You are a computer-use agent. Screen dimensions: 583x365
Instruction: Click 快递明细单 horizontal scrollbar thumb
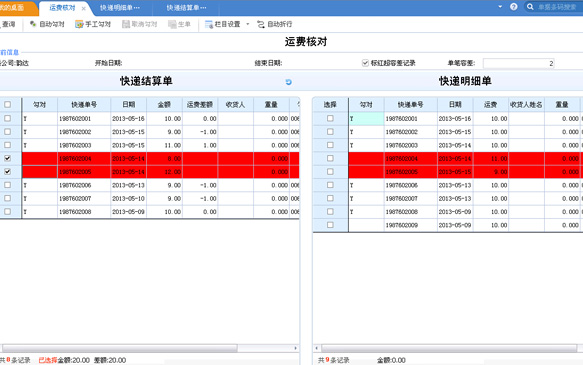449,348
